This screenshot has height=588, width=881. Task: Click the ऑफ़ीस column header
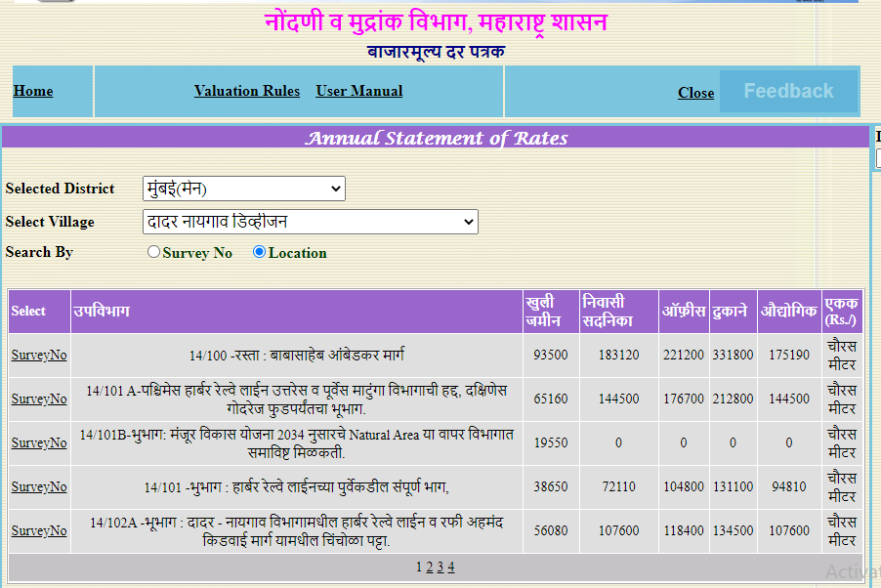pos(684,311)
